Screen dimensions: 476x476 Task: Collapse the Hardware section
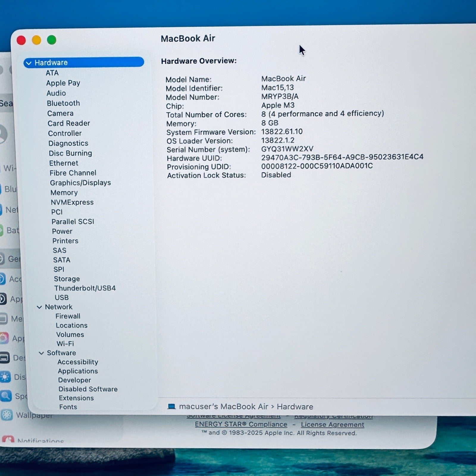[x=29, y=62]
